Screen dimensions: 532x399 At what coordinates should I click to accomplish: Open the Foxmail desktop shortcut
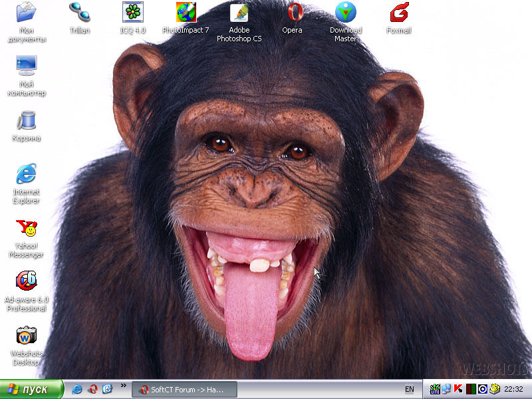click(398, 13)
